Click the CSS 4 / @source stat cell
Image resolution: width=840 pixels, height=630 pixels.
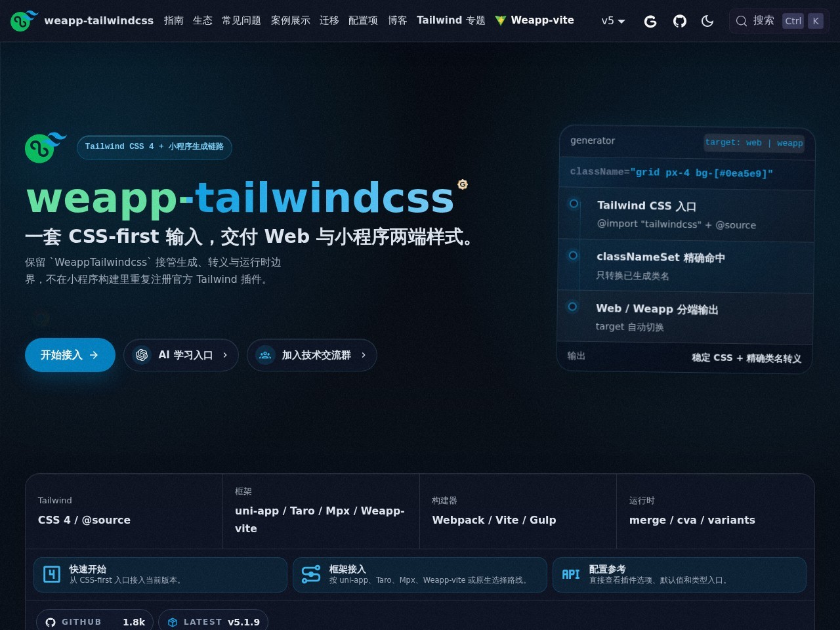pos(124,511)
